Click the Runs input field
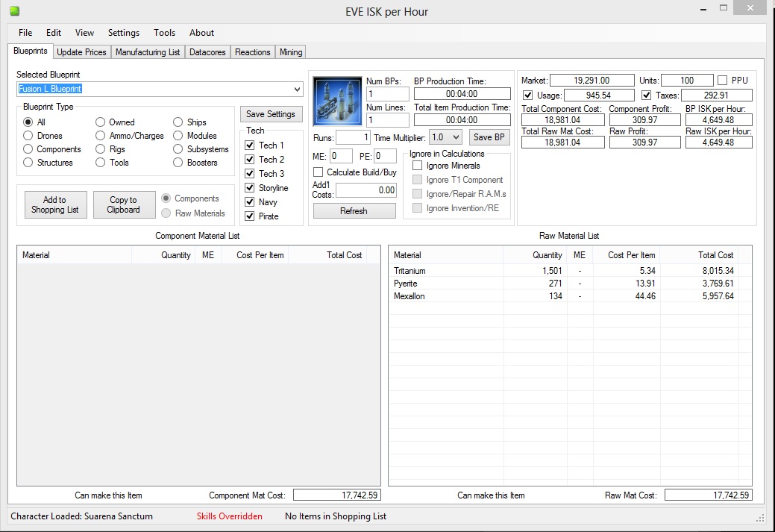The image size is (775, 532). (x=353, y=137)
